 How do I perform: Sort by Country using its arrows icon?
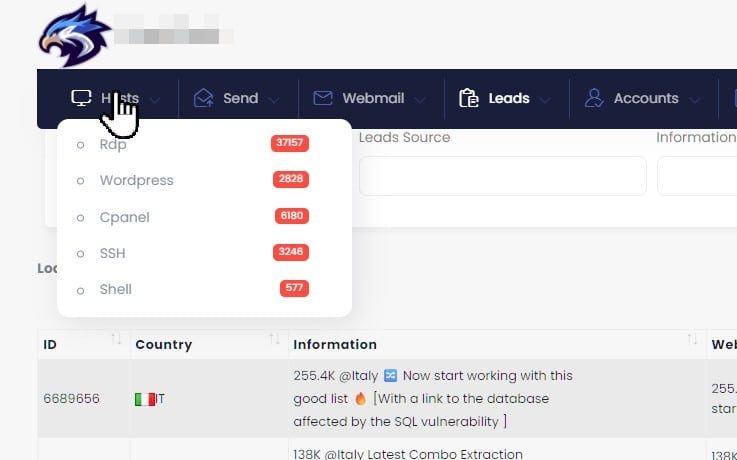tap(274, 342)
